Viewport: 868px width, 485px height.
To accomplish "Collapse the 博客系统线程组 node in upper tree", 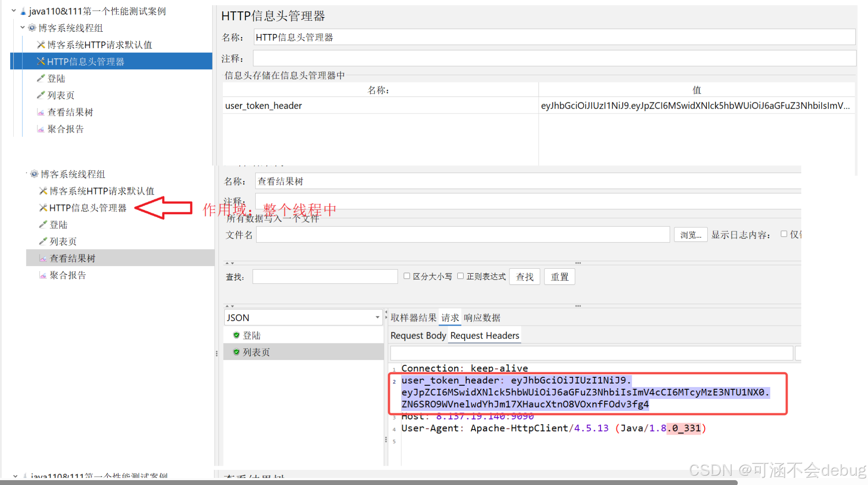I will (x=23, y=27).
